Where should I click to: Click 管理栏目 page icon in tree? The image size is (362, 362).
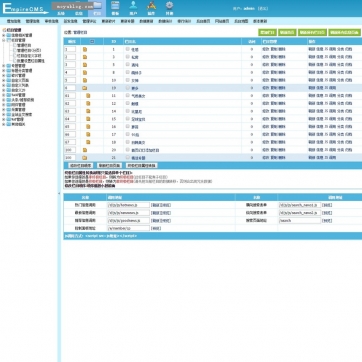[15, 45]
